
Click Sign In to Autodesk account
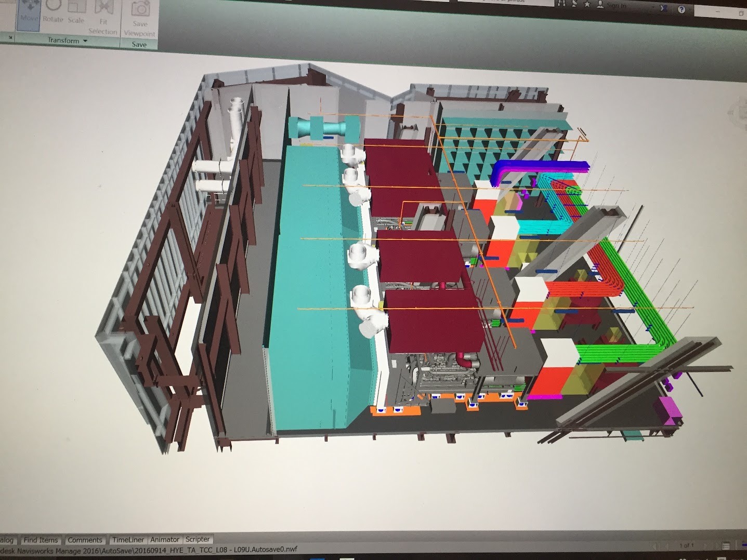pos(612,5)
